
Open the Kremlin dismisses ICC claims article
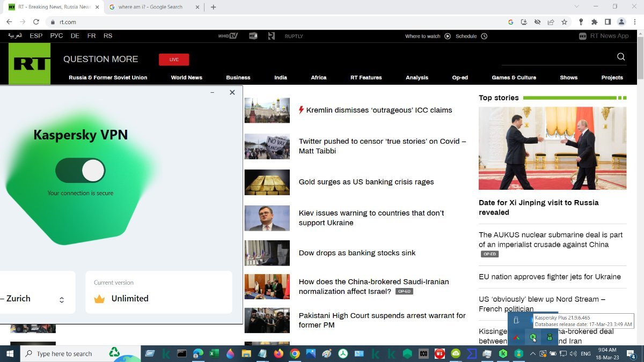click(x=379, y=110)
